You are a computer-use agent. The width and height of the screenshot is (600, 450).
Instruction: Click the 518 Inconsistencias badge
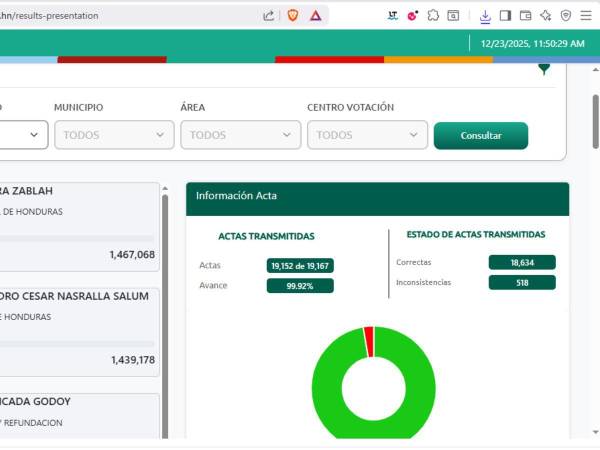point(522,282)
